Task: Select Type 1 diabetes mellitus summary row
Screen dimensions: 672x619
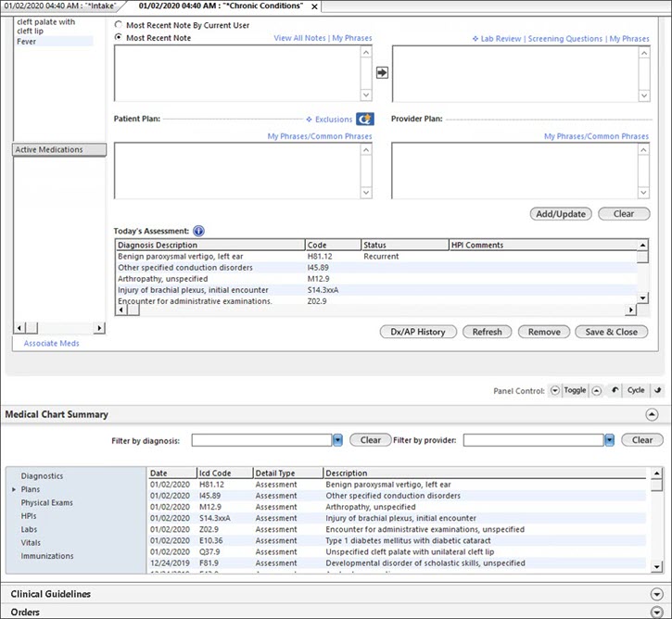Action: [x=398, y=540]
